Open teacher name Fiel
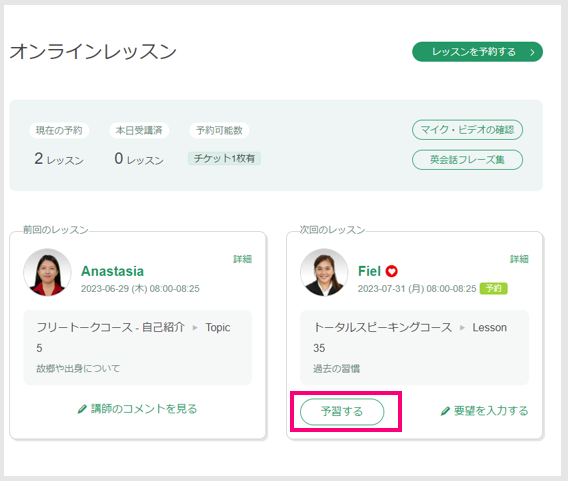 coord(369,271)
